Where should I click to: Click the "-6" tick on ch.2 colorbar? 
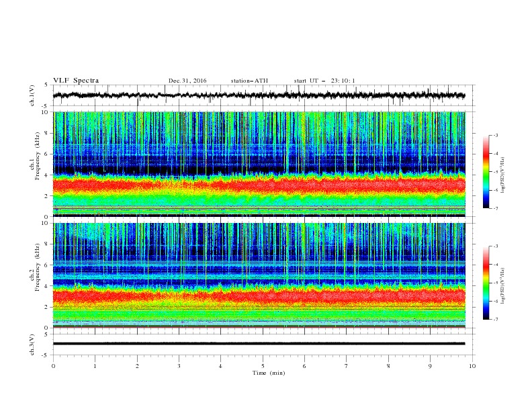[496, 301]
